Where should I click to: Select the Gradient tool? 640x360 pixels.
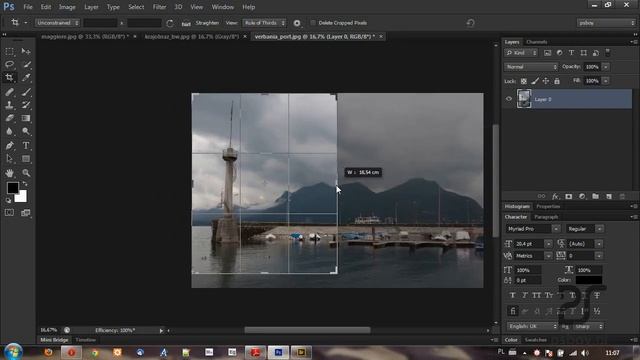click(26, 118)
